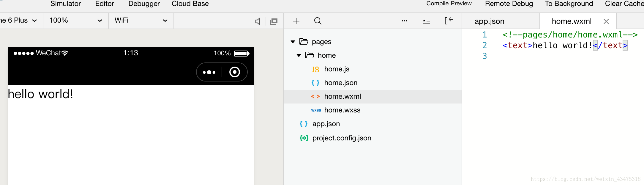Open the WiFi network type dropdown
Screen dimensions: 644x185
[141, 21]
